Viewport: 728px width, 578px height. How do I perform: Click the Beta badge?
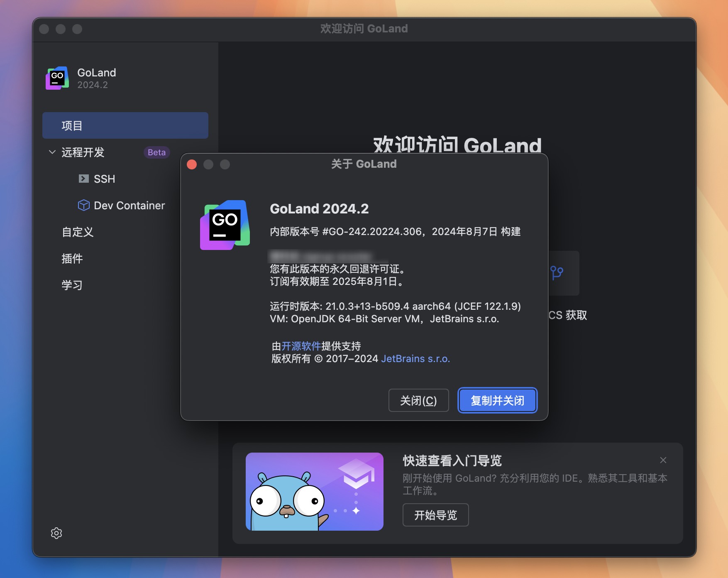pyautogui.click(x=156, y=152)
